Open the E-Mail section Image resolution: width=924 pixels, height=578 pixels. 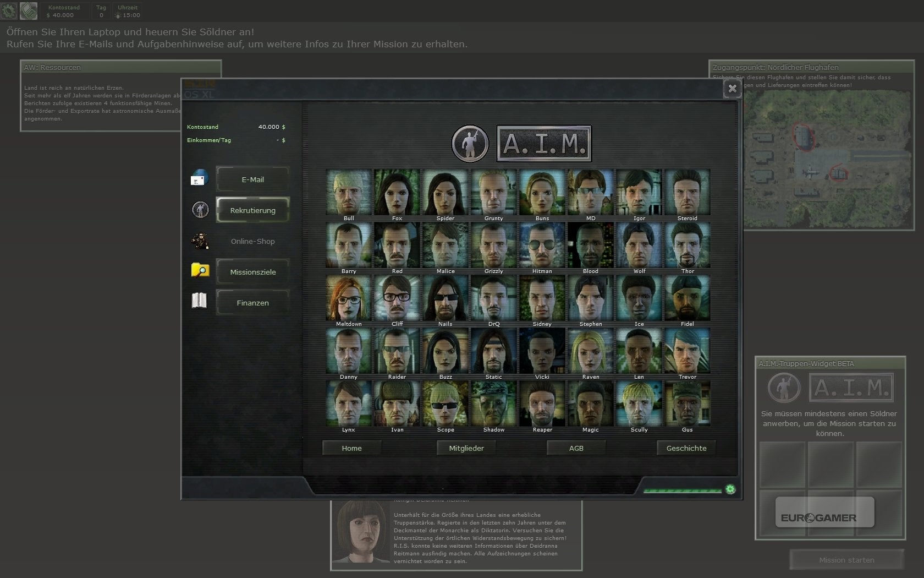click(x=252, y=179)
